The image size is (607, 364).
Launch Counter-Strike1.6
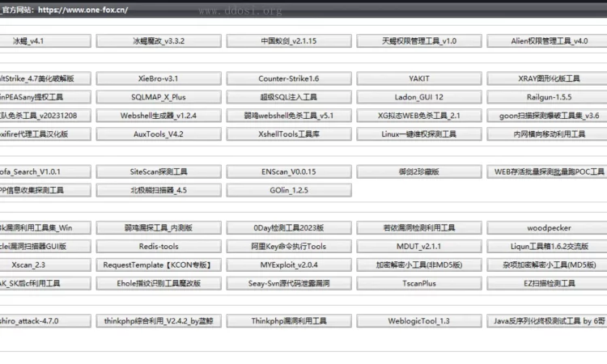pos(289,78)
